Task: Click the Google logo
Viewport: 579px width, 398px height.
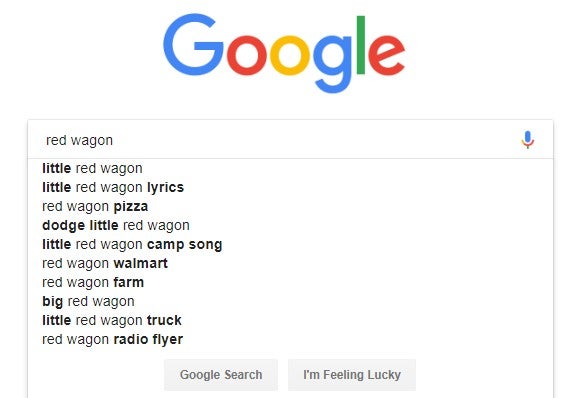Action: [x=284, y=54]
